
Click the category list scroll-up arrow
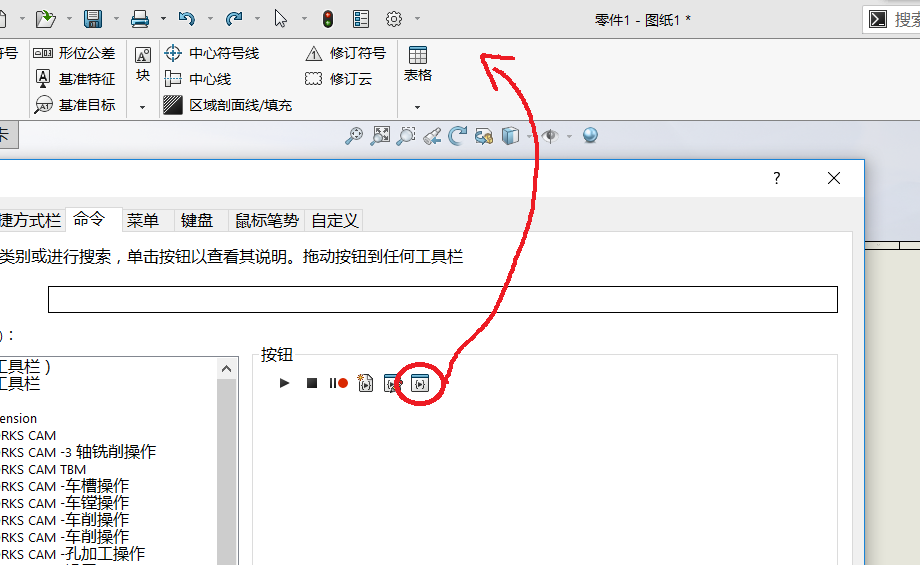(227, 368)
